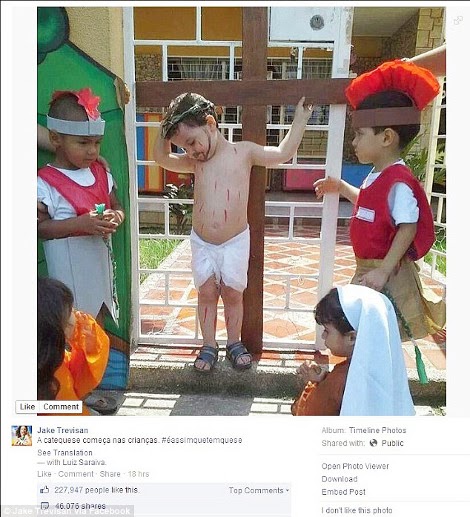470x517 pixels.
Task: Click Share under the caption
Action: pos(110,474)
